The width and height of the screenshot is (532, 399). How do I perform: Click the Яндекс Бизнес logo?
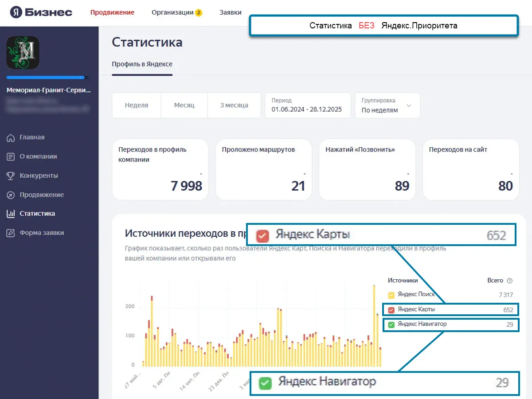coord(41,12)
